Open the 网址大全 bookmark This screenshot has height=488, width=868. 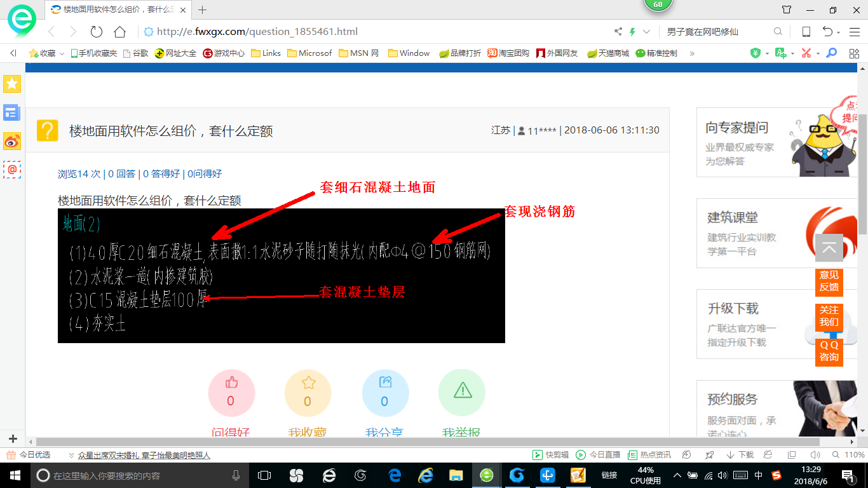(x=176, y=53)
